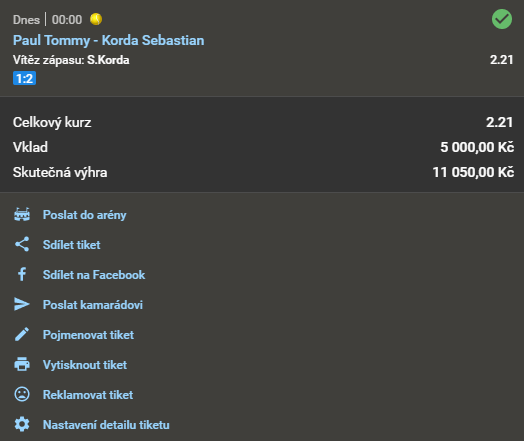Click the paper plane send icon
Viewport: 524px width, 441px height.
22,304
